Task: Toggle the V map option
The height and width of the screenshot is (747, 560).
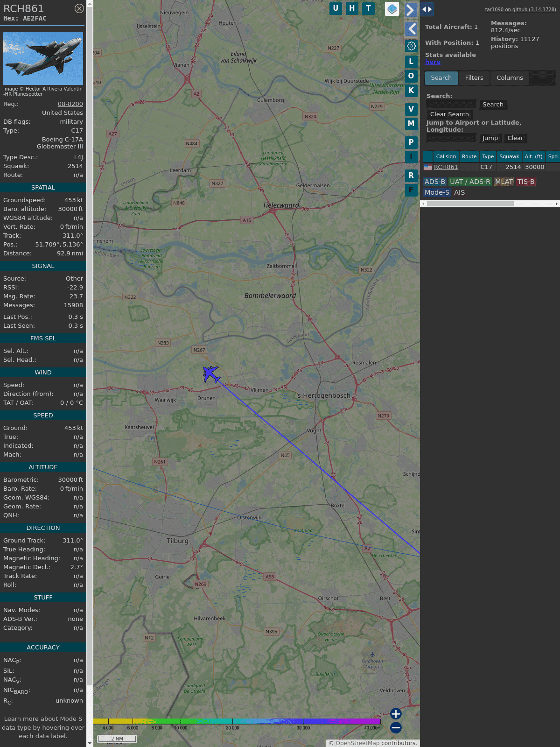Action: coord(411,109)
